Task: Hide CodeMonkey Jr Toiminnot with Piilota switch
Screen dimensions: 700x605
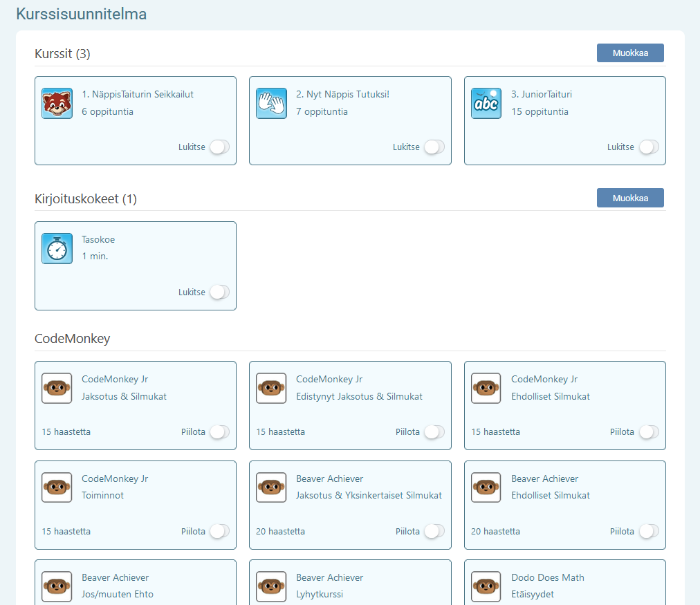Action: point(219,532)
